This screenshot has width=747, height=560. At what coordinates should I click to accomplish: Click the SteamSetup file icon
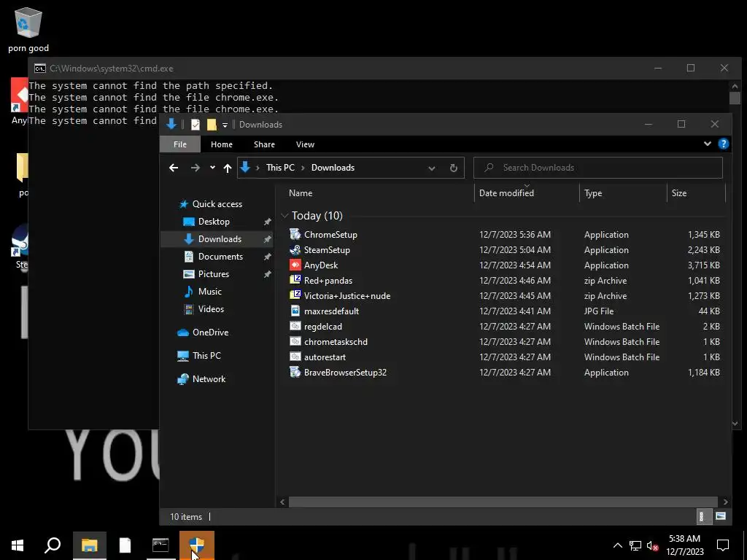click(295, 249)
